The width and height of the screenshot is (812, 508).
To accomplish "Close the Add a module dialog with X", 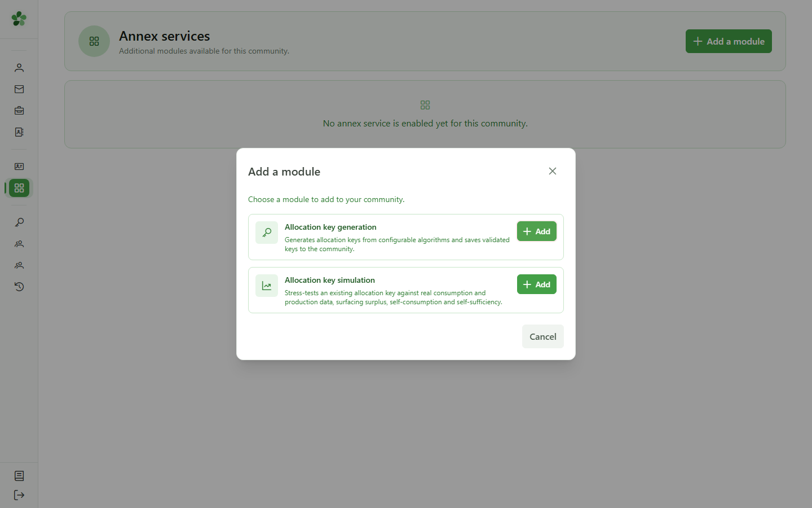I will tap(553, 171).
